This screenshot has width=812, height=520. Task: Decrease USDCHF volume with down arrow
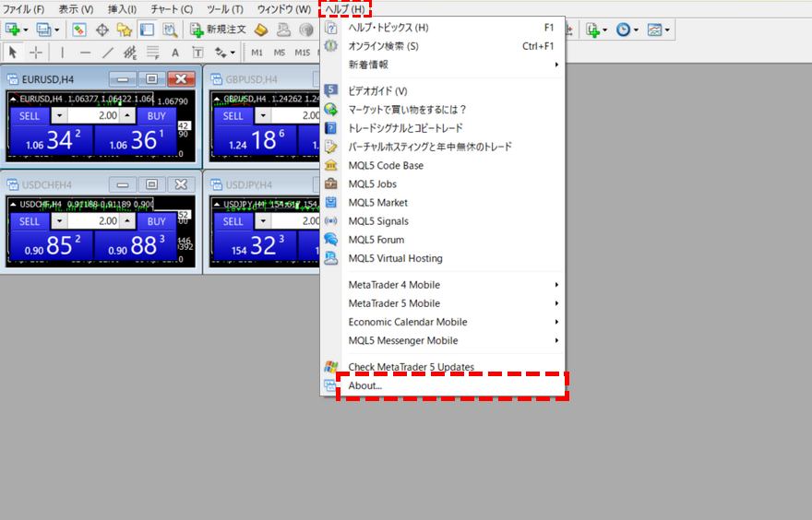pos(60,221)
